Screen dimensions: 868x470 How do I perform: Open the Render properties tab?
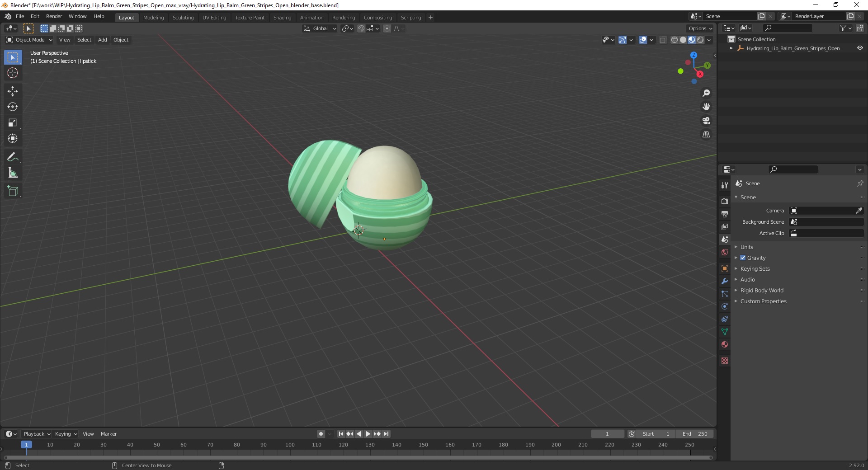725,201
